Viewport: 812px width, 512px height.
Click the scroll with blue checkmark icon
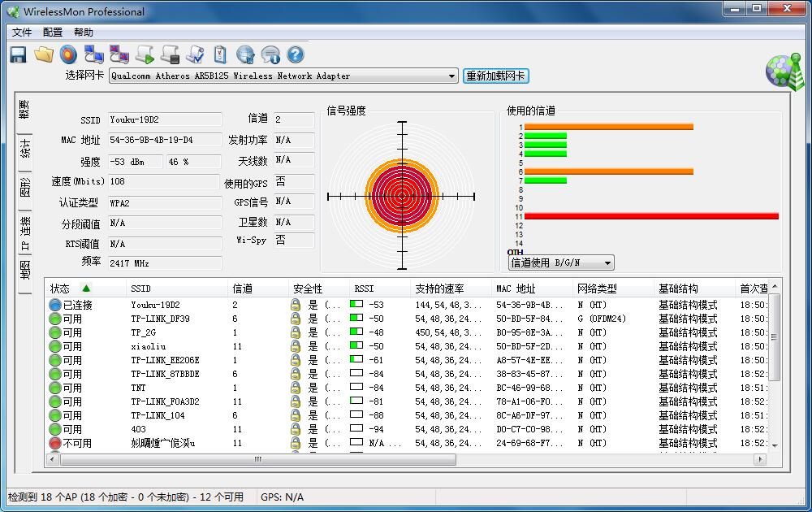point(195,54)
